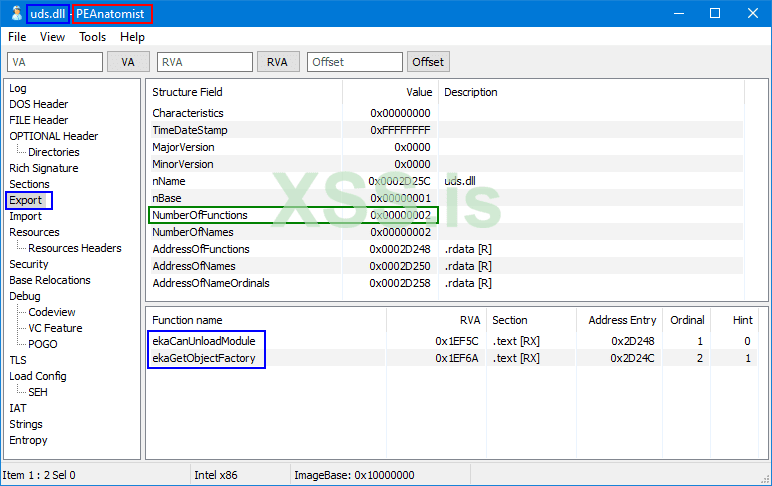Viewport: 772px width, 486px height.
Task: Select Resources in the tree
Action: 34,232
